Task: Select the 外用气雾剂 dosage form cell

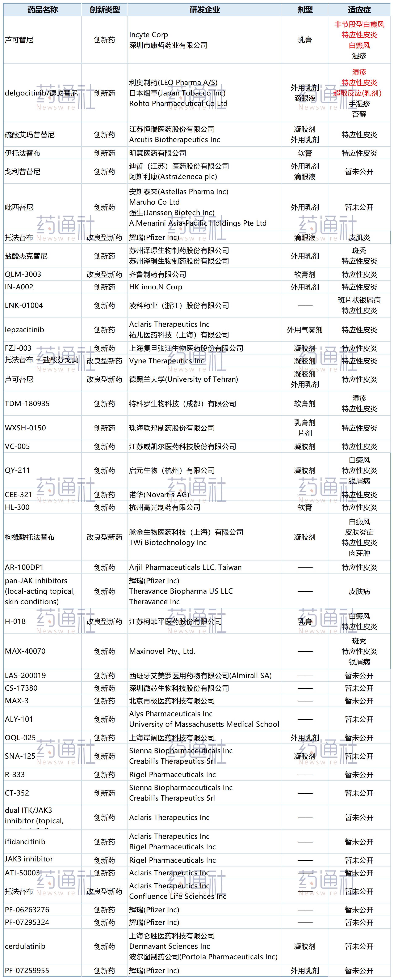Action: [305, 330]
